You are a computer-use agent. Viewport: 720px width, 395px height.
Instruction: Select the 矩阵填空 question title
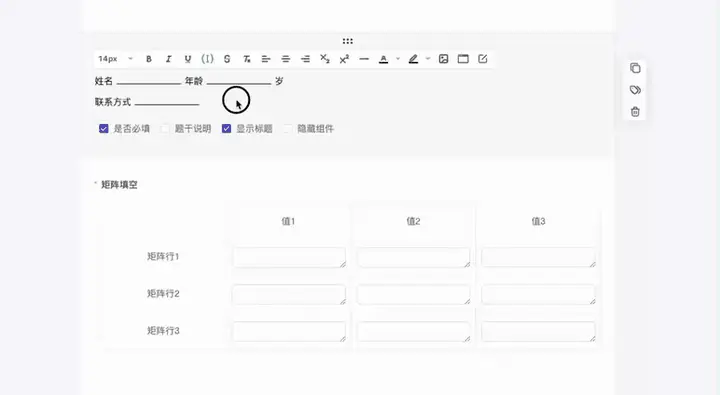click(119, 185)
